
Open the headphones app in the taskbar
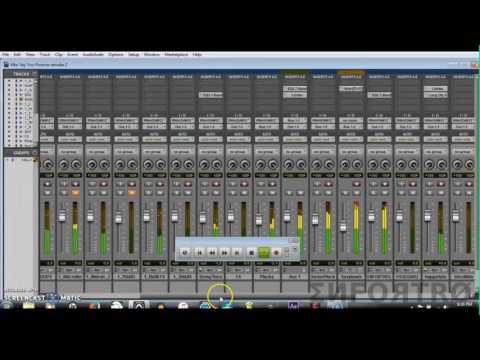[x=73, y=305]
